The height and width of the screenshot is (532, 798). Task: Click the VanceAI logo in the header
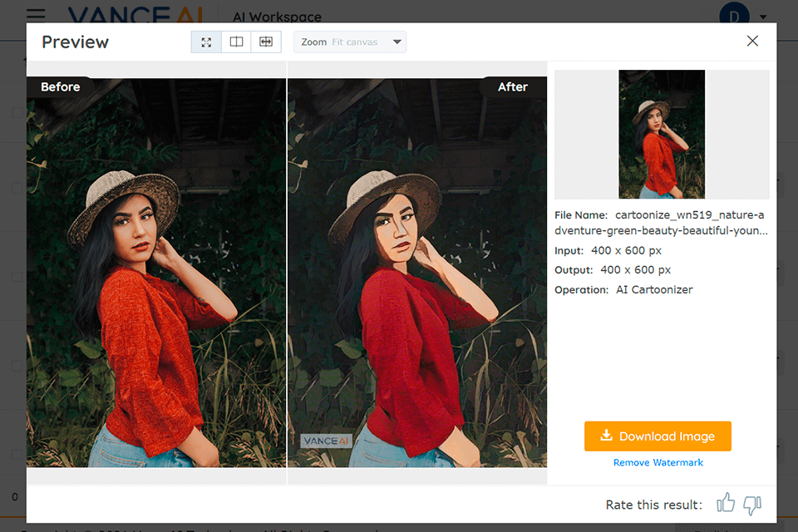click(135, 14)
